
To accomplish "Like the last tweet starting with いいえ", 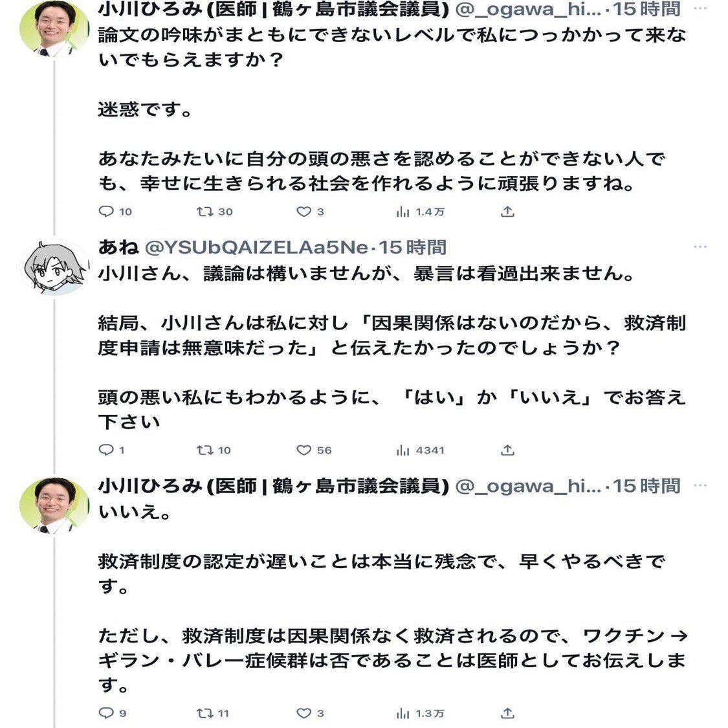I will click(x=310, y=712).
